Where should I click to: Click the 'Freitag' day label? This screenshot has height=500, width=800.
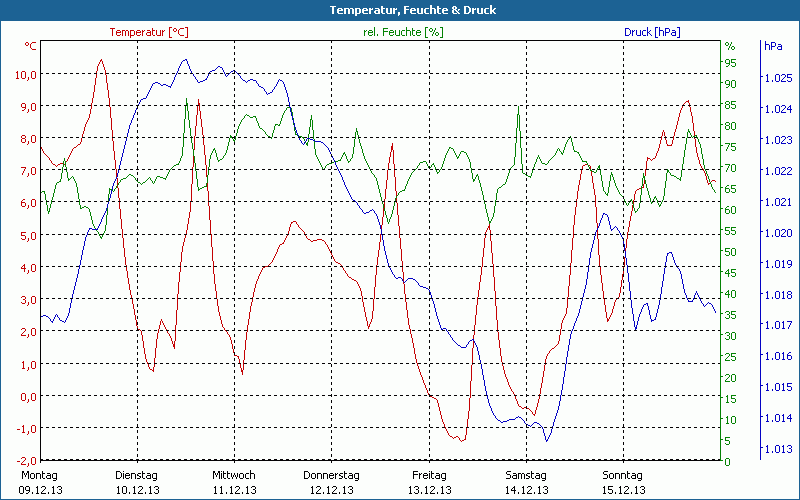(x=429, y=476)
